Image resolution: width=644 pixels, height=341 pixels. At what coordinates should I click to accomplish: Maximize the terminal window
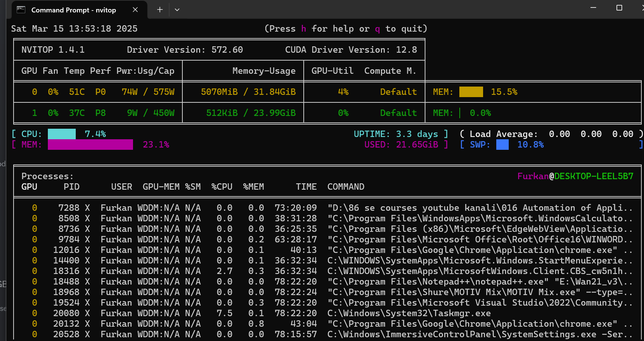pos(619,8)
